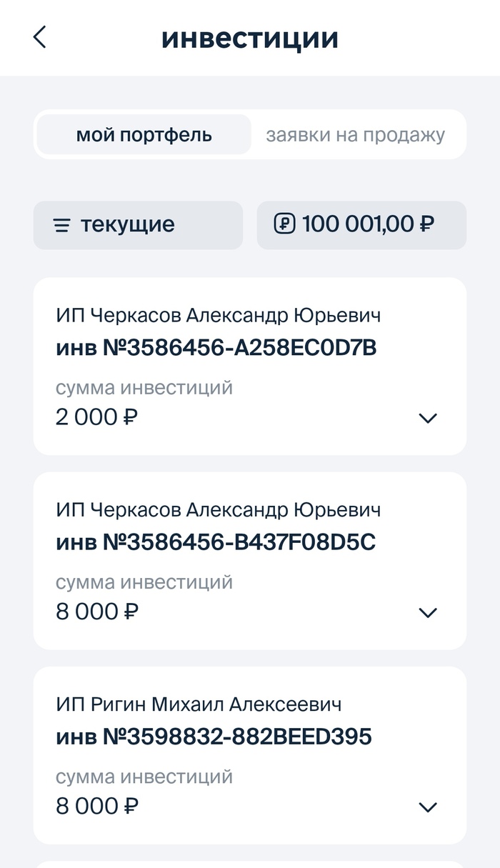Click the ruble coin icon
Image resolution: width=500 pixels, height=868 pixels.
[284, 224]
